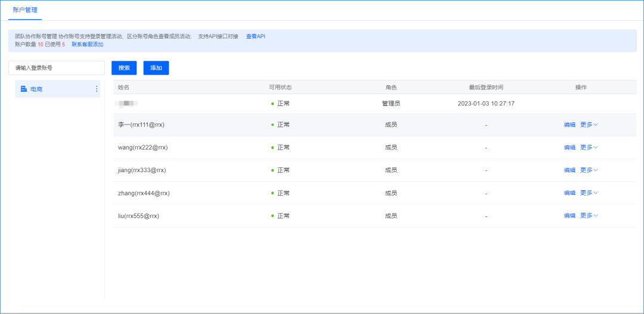Click the name liu(rrx555@rrx)
Viewport: 644px width, 314px height.
click(138, 216)
